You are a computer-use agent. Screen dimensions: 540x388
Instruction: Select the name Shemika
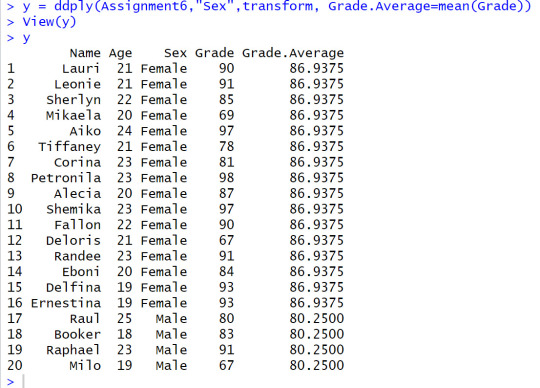point(73,209)
